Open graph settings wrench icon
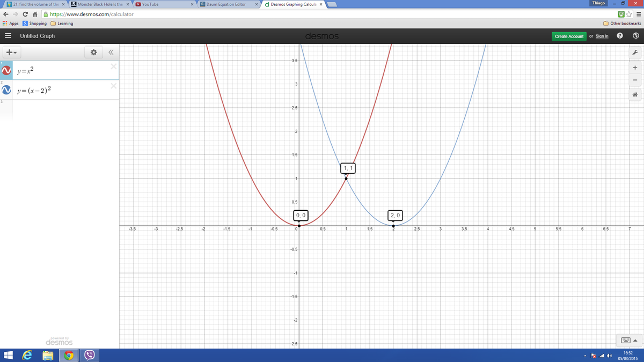This screenshot has width=644, height=362. pos(635,53)
